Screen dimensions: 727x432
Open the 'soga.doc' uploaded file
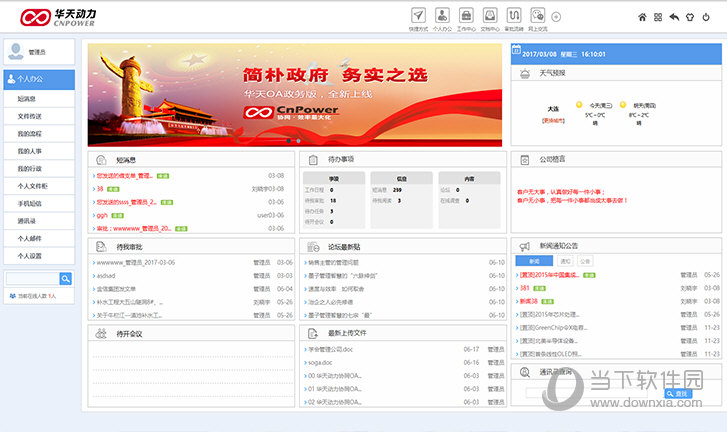[320, 362]
